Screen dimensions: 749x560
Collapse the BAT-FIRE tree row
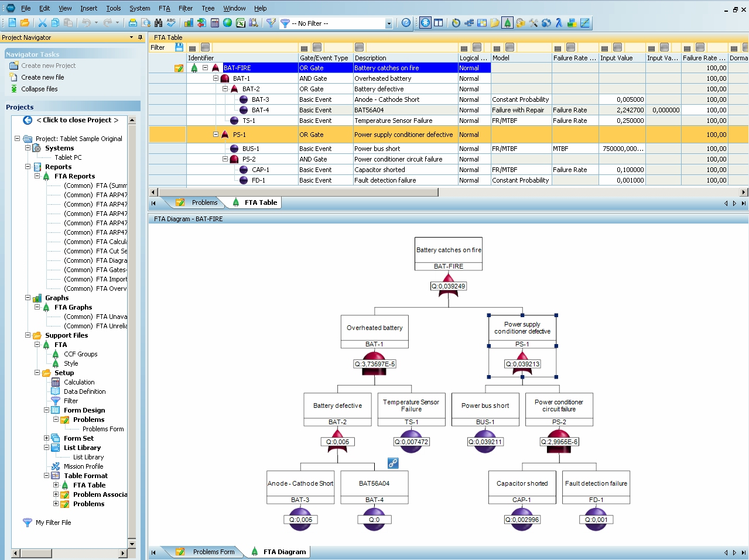coord(206,68)
